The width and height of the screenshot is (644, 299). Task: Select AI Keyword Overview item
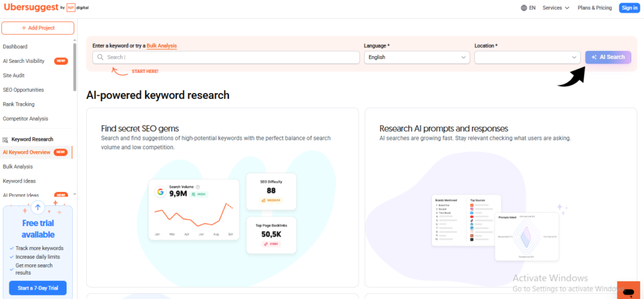point(26,152)
